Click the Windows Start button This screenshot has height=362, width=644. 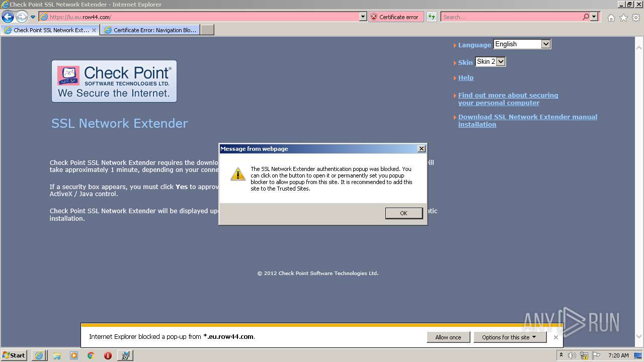(x=14, y=355)
